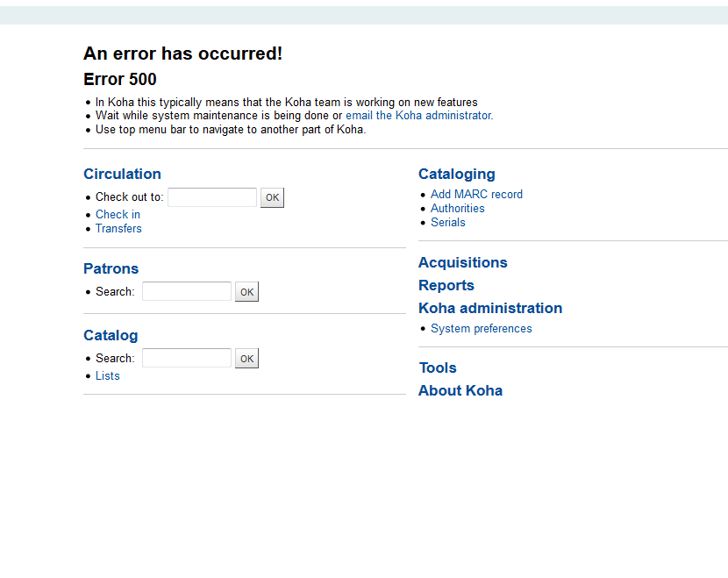Submit the Catalog search with its OK button
728x578 pixels.
pyautogui.click(x=246, y=359)
